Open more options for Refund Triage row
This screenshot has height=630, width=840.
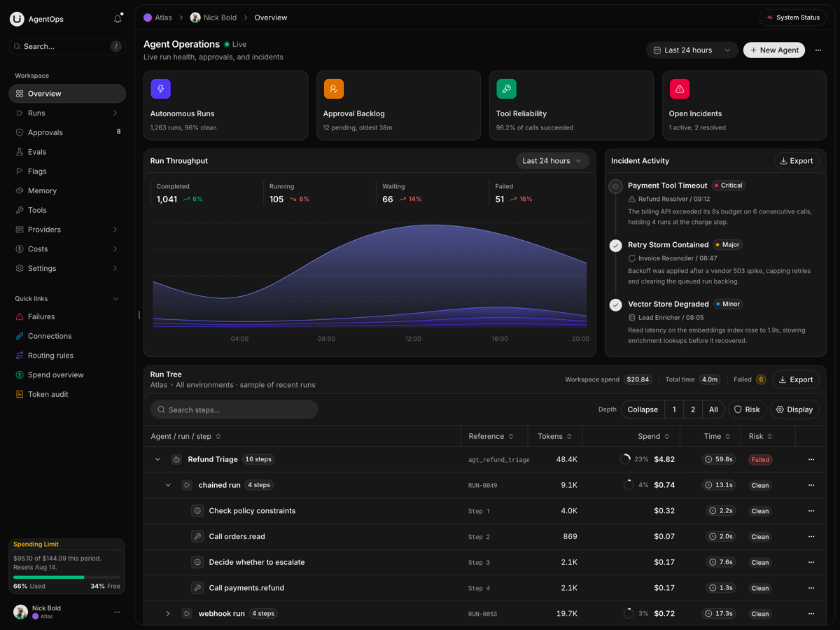[811, 459]
